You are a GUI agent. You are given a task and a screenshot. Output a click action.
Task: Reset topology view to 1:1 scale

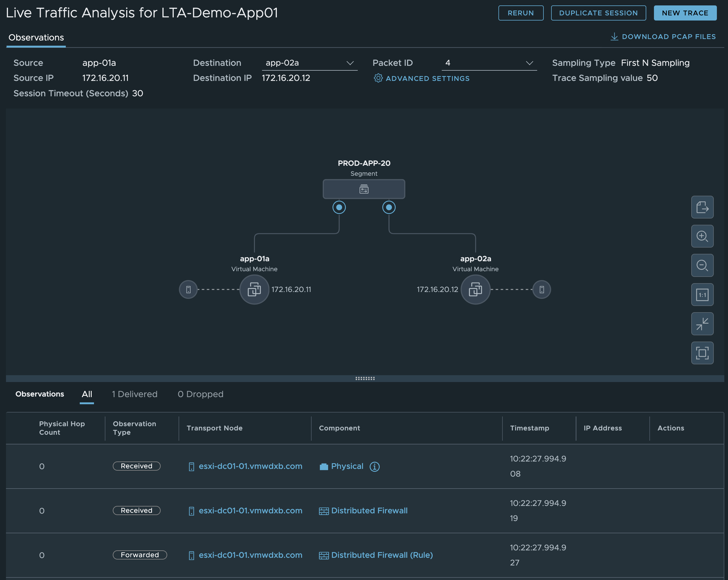coord(702,295)
